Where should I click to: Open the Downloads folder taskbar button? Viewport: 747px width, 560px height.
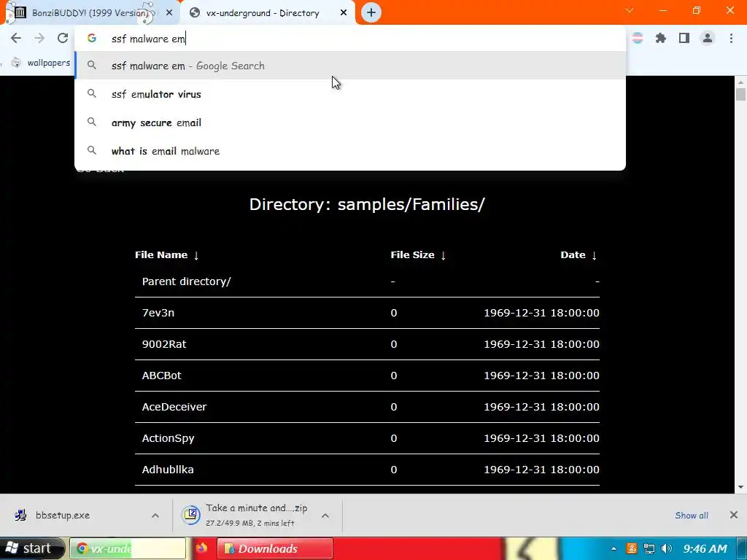(275, 548)
